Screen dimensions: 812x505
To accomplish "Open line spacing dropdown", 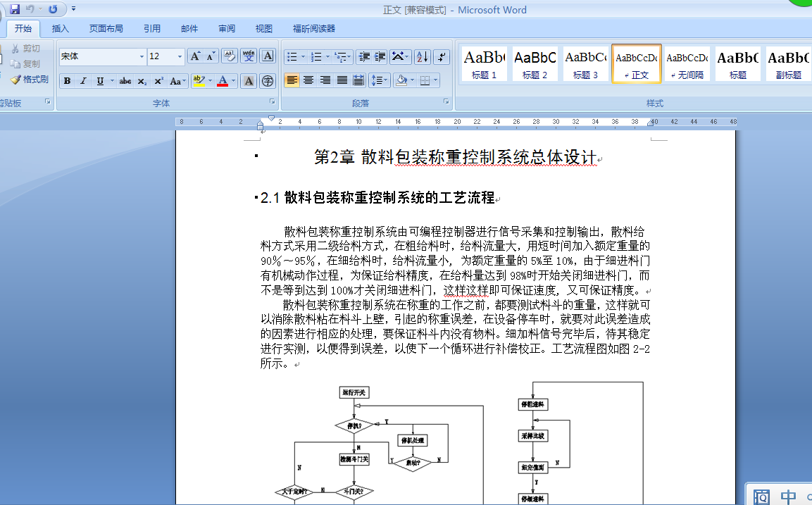I will [x=379, y=80].
